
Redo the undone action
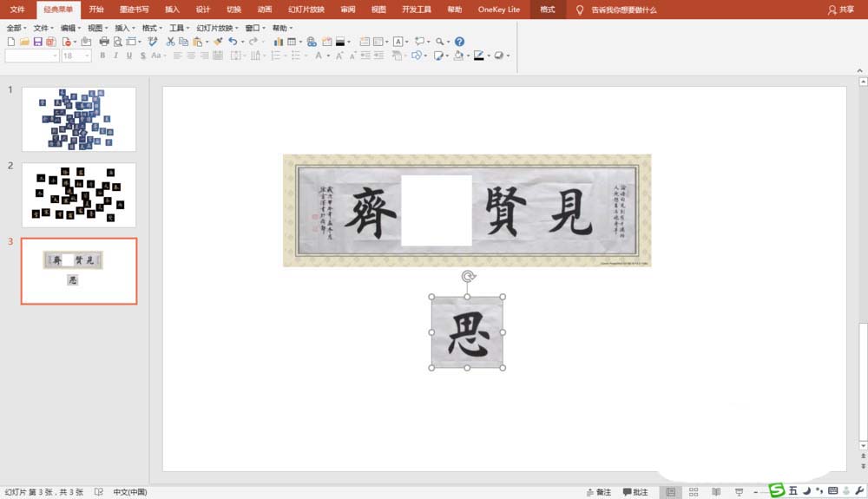coord(253,42)
